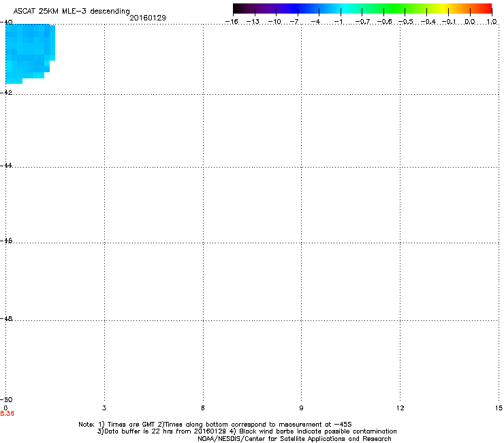Screen dimensions: 504x443
Task: Click latitude axis label -42
Action: click(6, 92)
